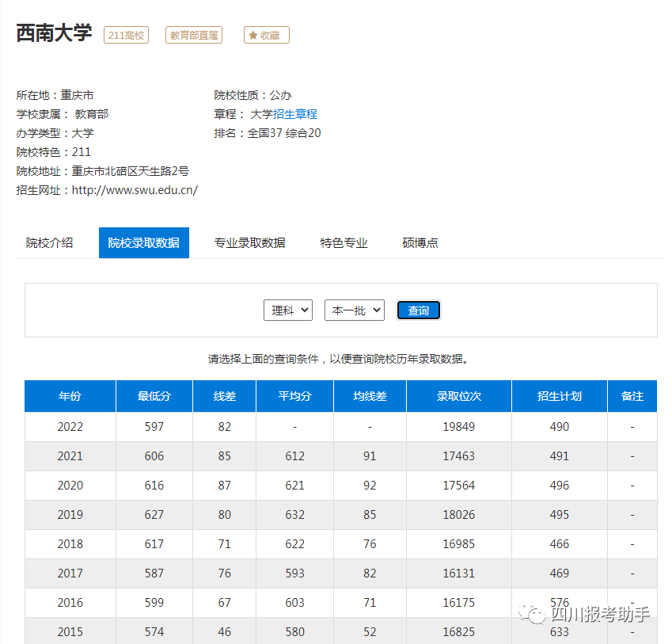Select the 2015 year cell
Image resolution: width=672 pixels, height=644 pixels.
[x=70, y=631]
